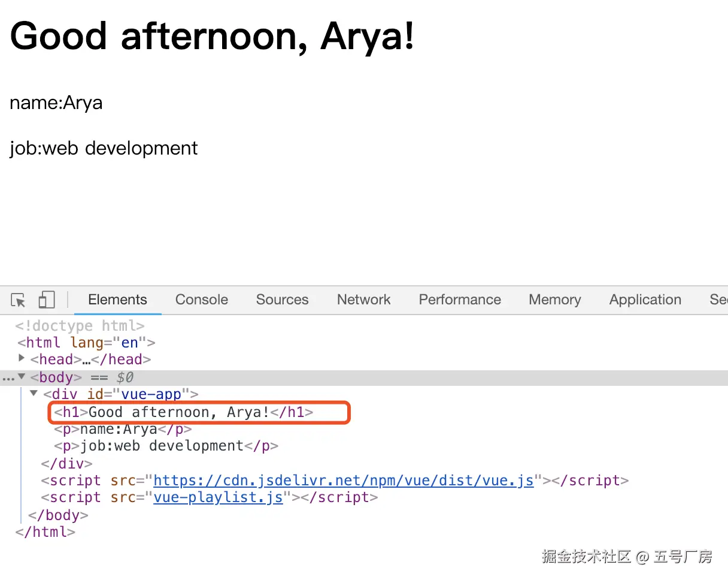This screenshot has height=580, width=728.
Task: Open the Application tab
Action: click(645, 300)
